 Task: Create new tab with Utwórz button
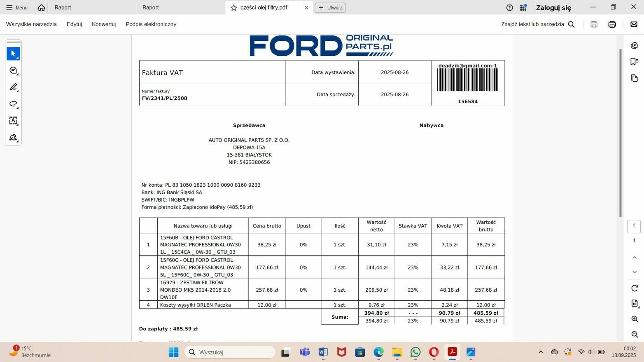[x=330, y=7]
